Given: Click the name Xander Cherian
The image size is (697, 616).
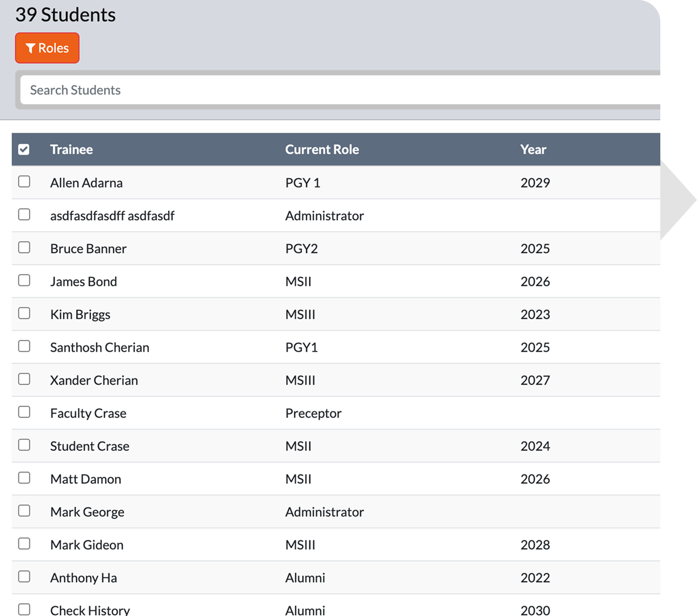Looking at the screenshot, I should (x=94, y=380).
